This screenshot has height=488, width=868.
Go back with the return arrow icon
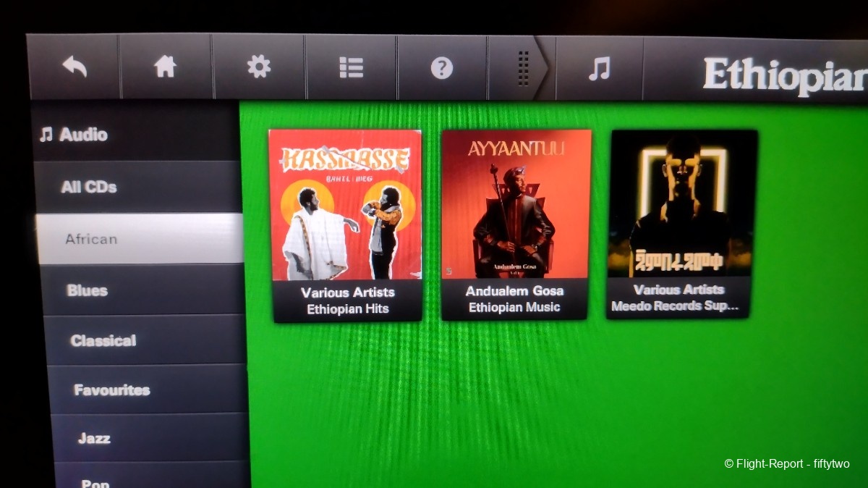coord(75,67)
